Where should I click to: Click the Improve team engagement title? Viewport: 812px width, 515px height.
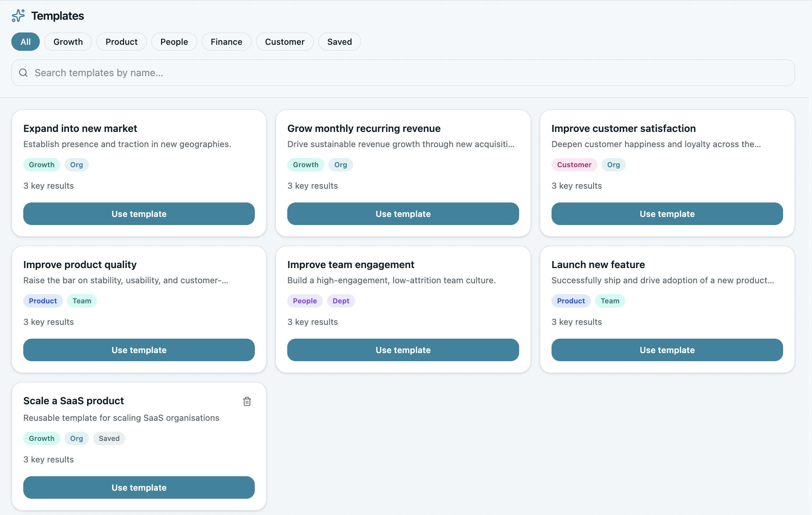click(351, 265)
